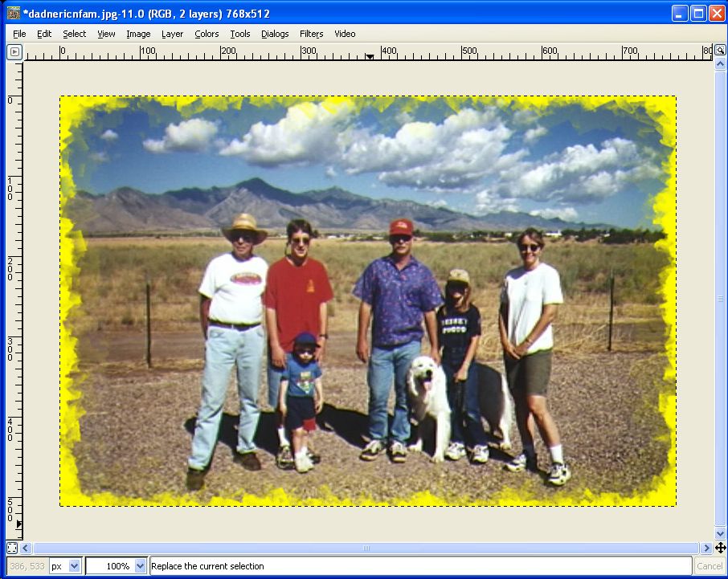Toggle Quick Mask button at bottom left
The image size is (728, 579).
12,548
